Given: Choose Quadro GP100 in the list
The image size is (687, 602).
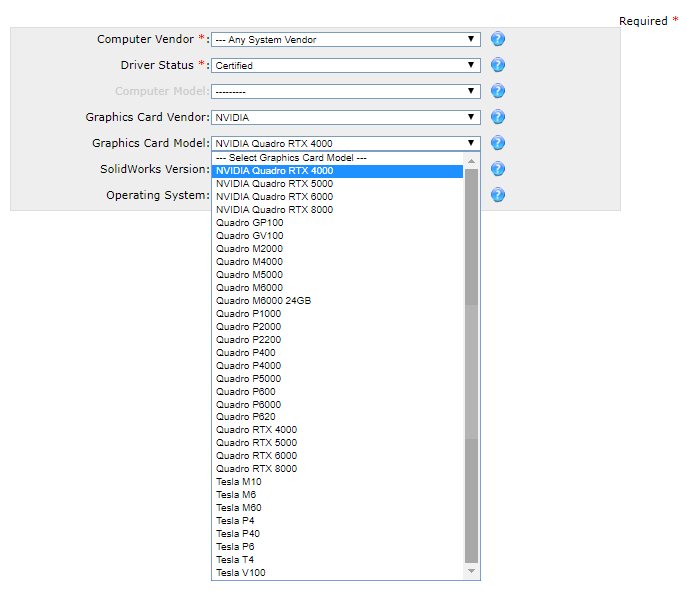Looking at the screenshot, I should 249,223.
